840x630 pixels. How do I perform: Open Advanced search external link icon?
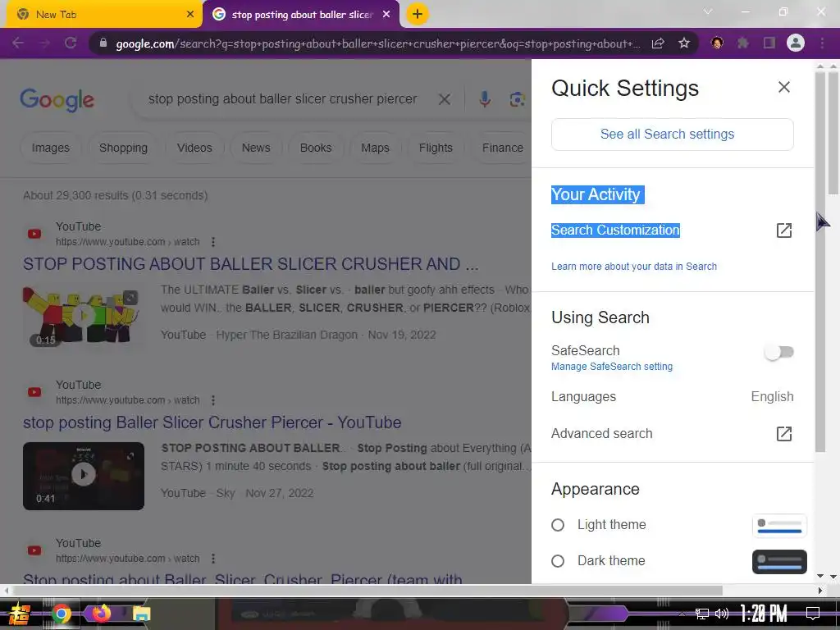pos(783,433)
